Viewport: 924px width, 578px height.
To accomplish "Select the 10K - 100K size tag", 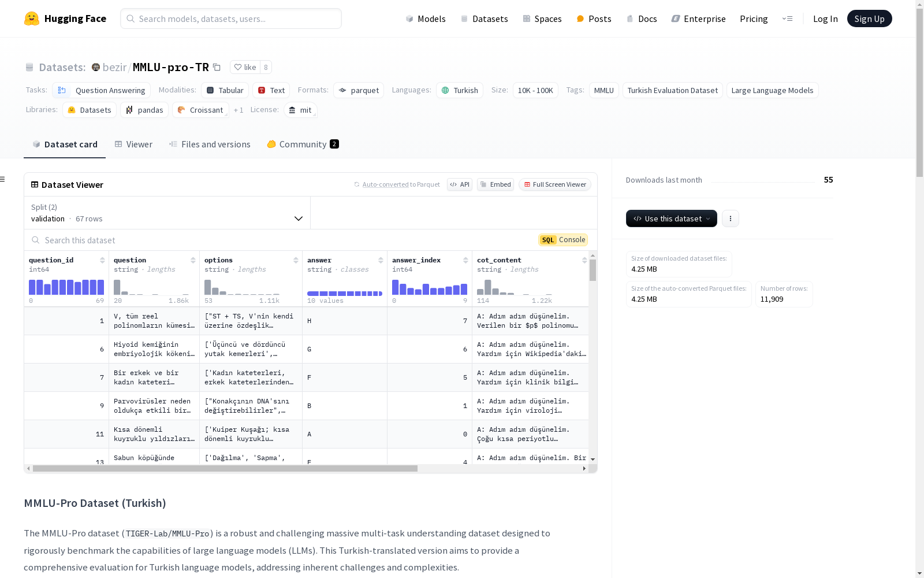I will click(x=535, y=90).
